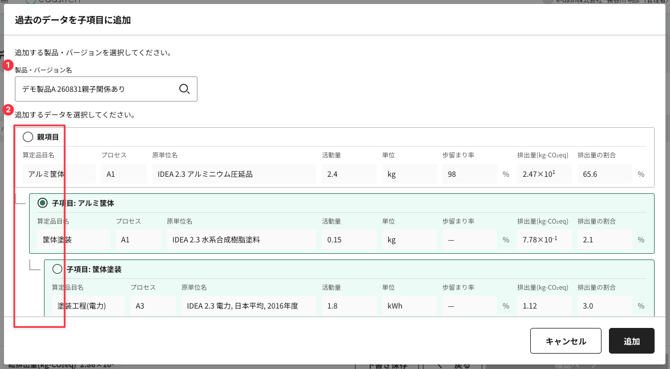This screenshot has height=369, width=670.
Task: Click the IDEA 2.3 水系合成樹脂塗料 cell
Action: (x=241, y=240)
